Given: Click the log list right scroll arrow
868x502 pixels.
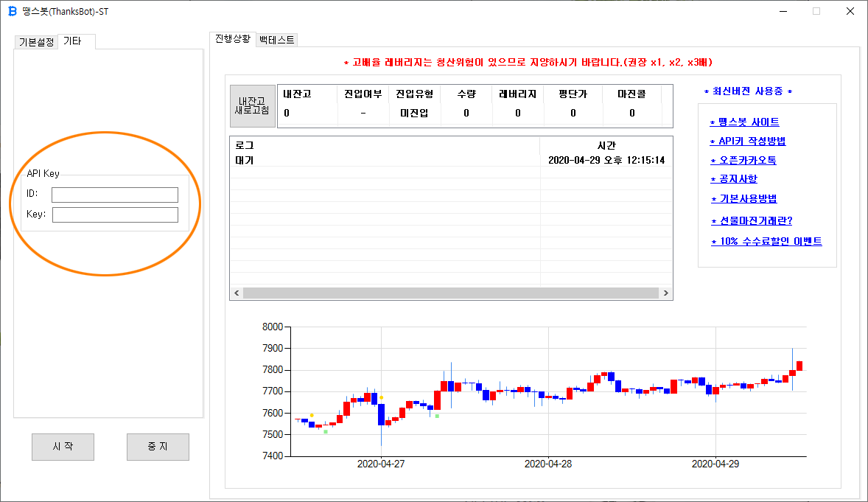Looking at the screenshot, I should (666, 293).
